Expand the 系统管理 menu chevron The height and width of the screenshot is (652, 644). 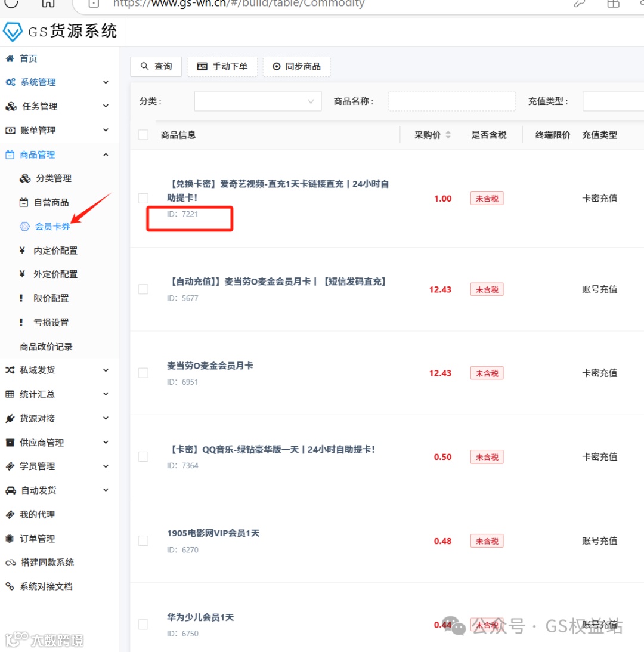(106, 82)
